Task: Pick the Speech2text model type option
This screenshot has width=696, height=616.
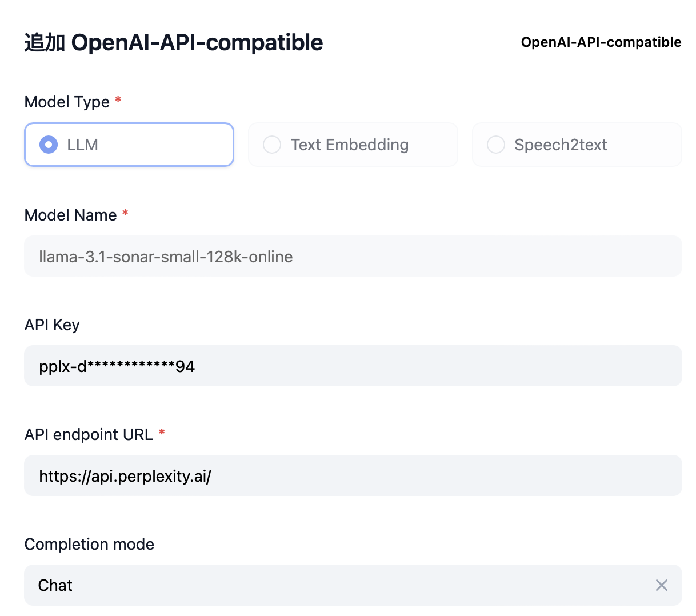Action: [x=577, y=145]
